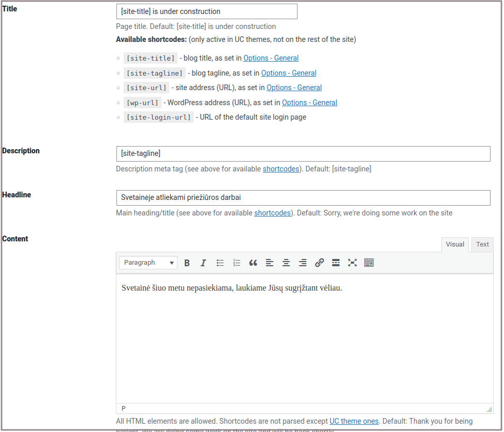Apply italic formatting in editor
Screen dimensions: 504x432
[x=203, y=263]
